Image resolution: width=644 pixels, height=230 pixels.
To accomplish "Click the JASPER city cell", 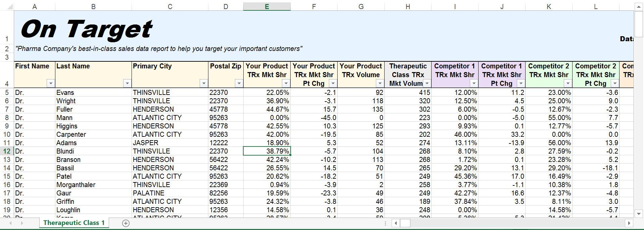I will pyautogui.click(x=170, y=143).
